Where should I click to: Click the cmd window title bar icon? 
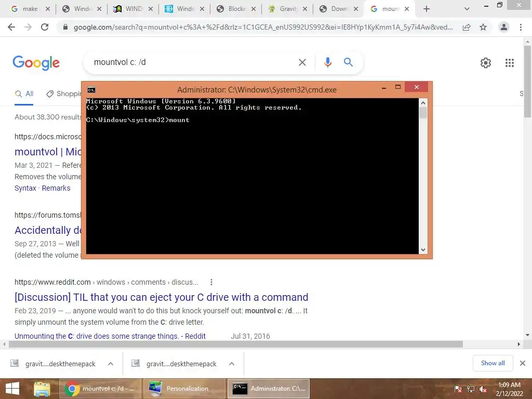point(91,90)
